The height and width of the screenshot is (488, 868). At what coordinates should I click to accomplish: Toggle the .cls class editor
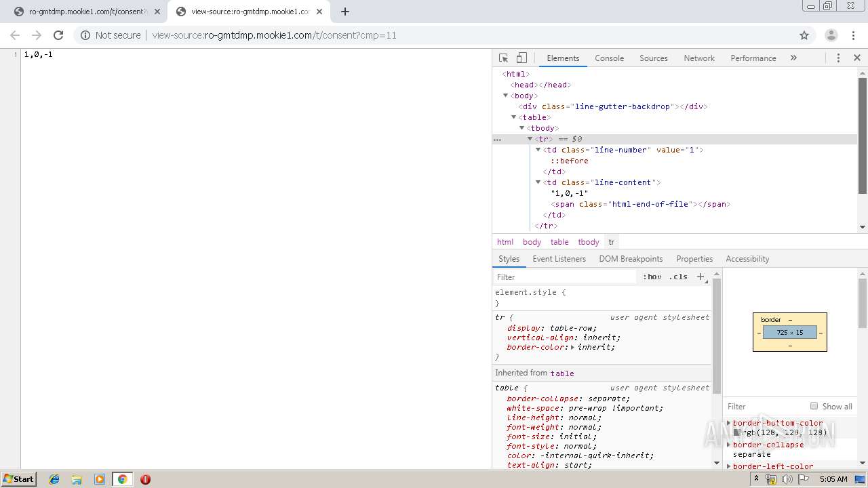(678, 277)
